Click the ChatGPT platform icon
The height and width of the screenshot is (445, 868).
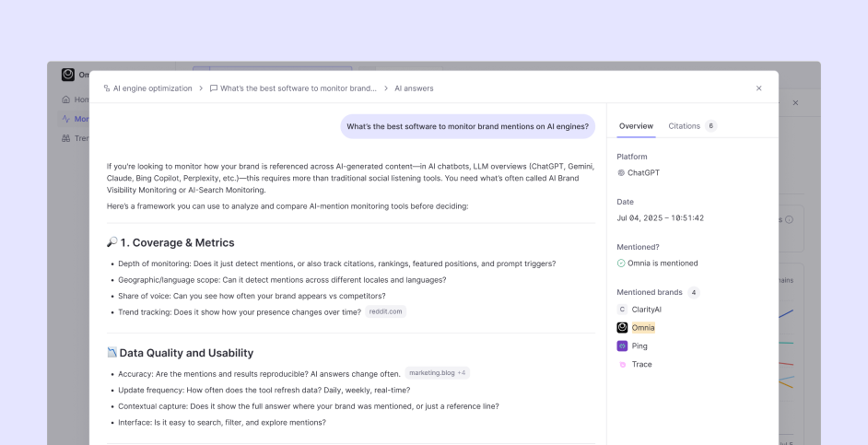point(621,172)
